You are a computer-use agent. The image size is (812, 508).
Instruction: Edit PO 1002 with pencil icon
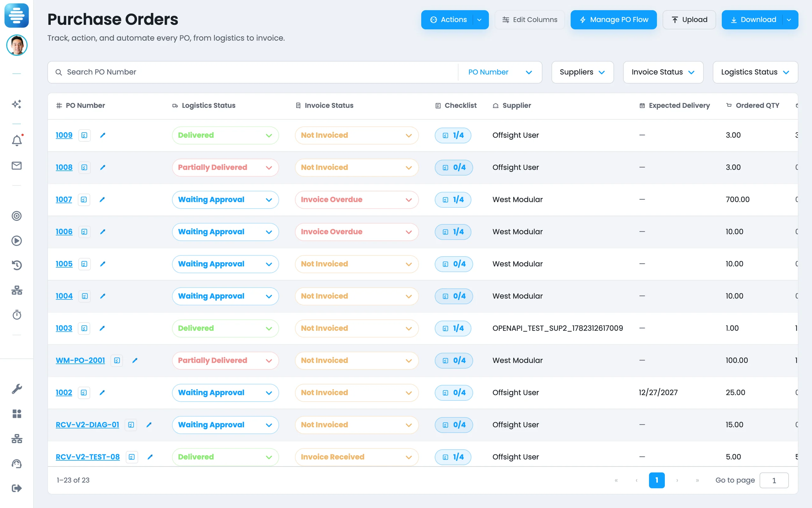(102, 392)
